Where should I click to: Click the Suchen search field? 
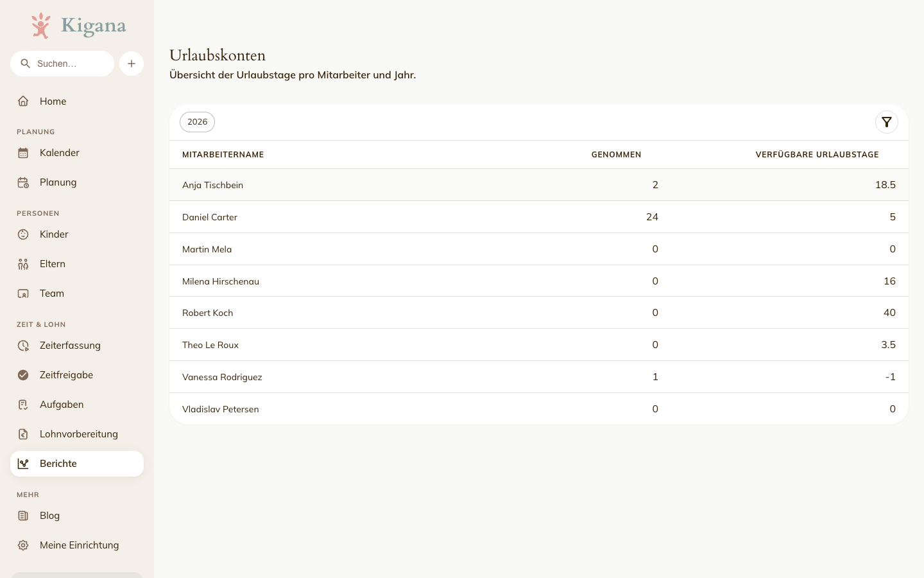(x=62, y=64)
